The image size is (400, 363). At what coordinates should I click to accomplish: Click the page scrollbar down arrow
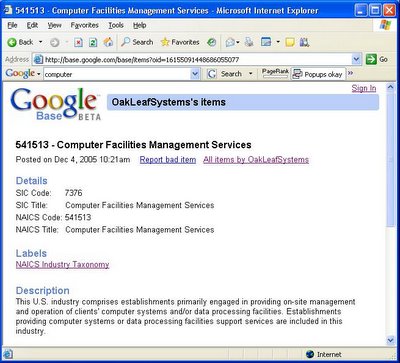[390, 340]
